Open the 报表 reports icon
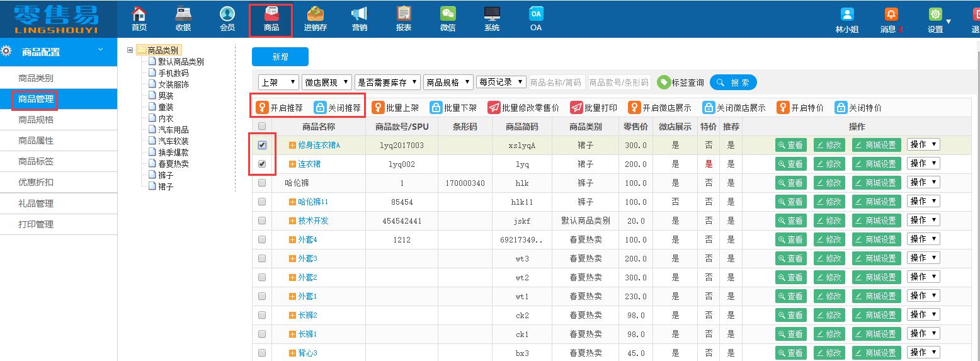 point(404,15)
